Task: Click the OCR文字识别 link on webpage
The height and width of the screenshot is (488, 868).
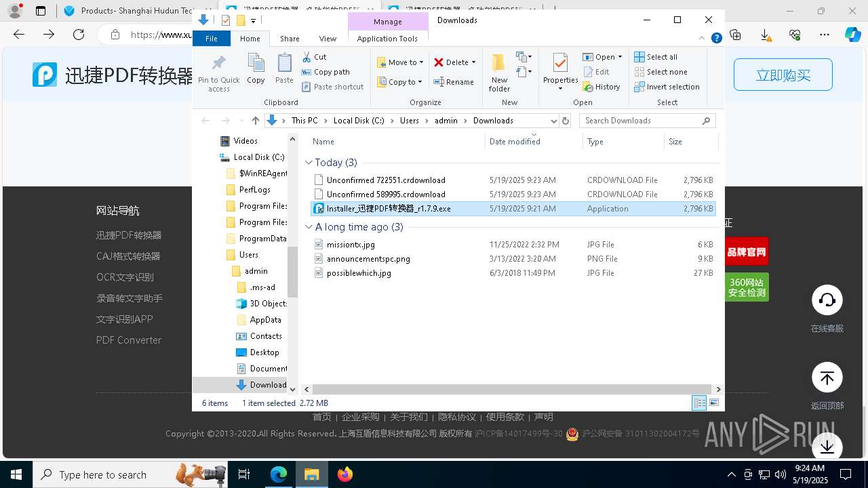Action: click(x=125, y=277)
